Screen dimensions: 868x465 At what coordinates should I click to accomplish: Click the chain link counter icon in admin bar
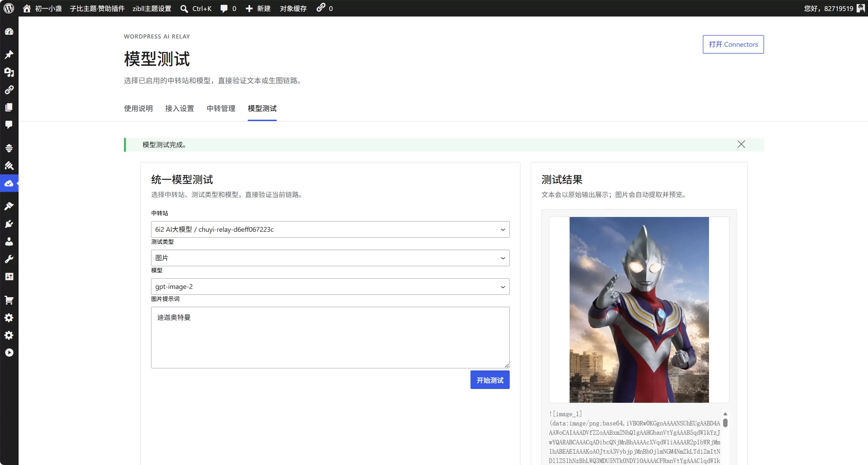(321, 8)
